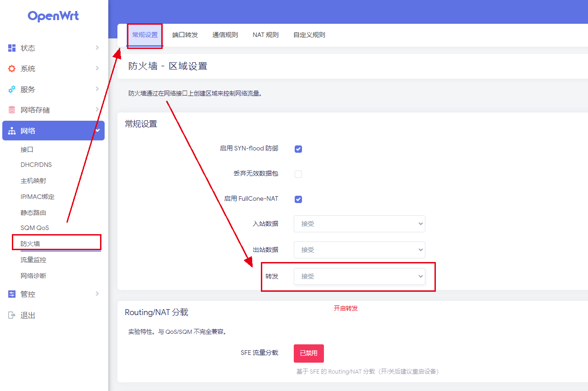Screen dimensions: 588x391
Task: Expand the 服务 menu chevron
Action: point(97,89)
